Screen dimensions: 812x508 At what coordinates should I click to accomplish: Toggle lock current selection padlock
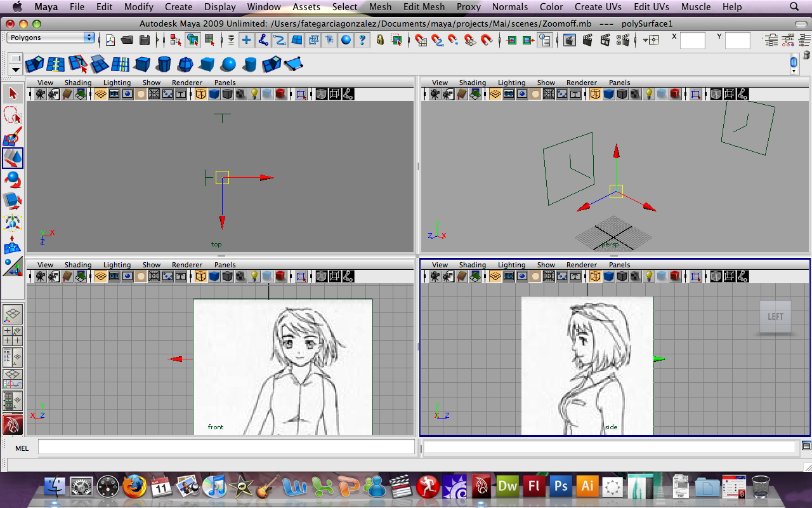coord(380,40)
